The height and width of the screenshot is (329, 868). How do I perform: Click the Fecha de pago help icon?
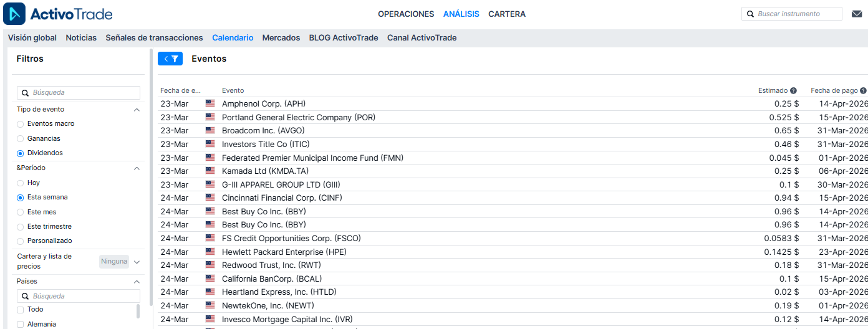[x=863, y=90]
